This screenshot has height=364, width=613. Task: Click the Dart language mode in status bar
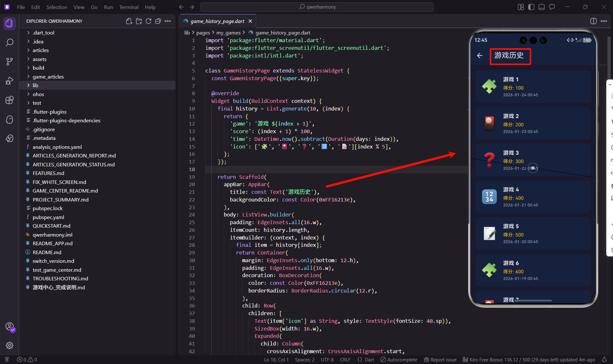(x=369, y=360)
